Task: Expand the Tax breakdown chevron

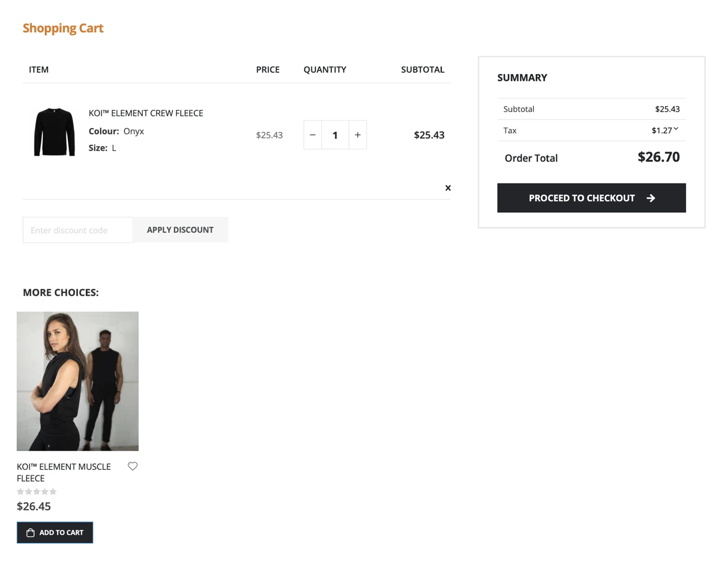Action: tap(676, 129)
